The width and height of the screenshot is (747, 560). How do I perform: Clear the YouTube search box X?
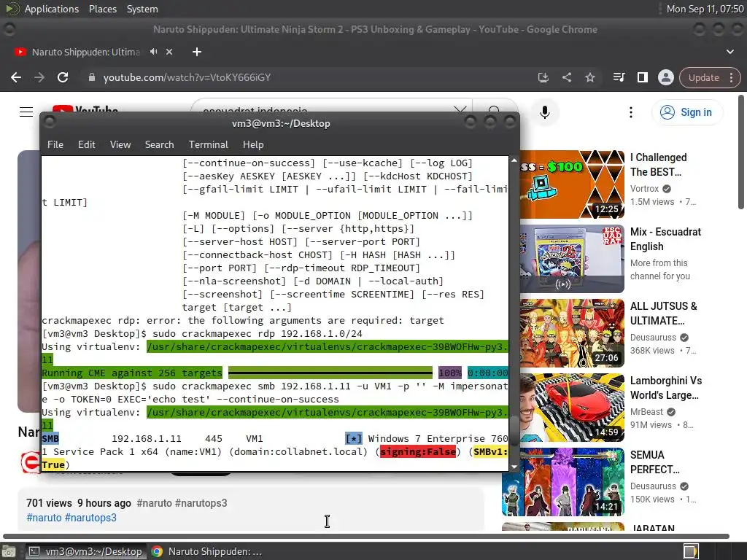460,111
